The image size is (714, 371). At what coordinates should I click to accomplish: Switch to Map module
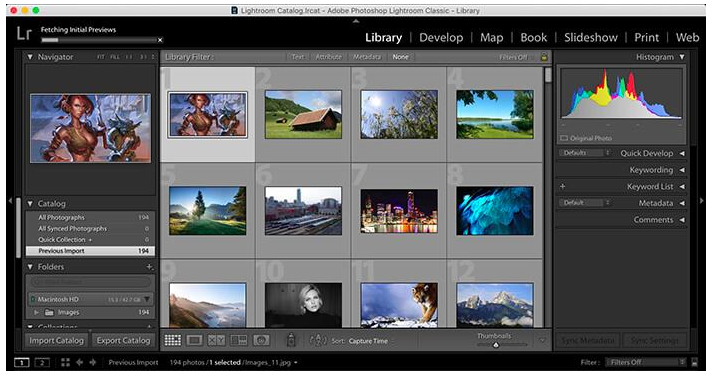(491, 37)
